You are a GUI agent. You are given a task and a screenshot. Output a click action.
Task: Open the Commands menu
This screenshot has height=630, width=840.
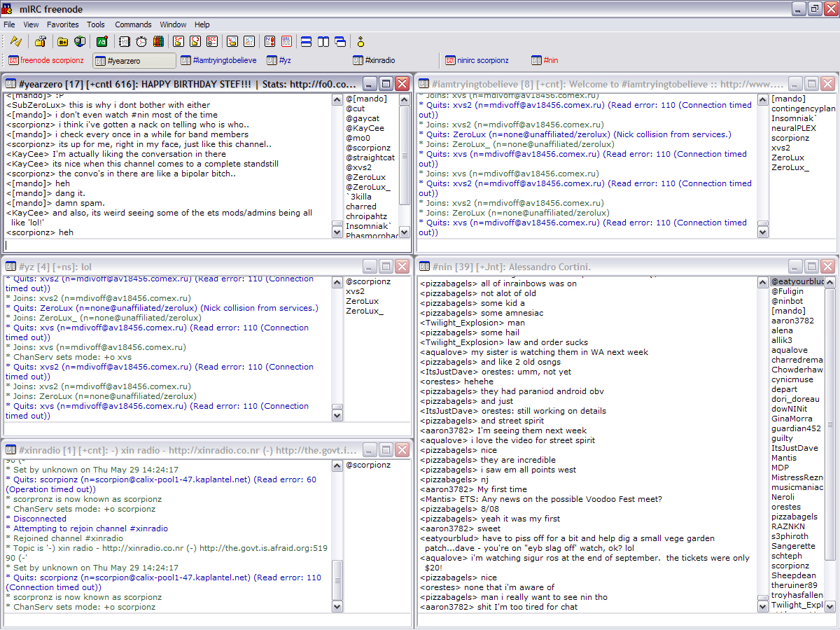[x=133, y=24]
